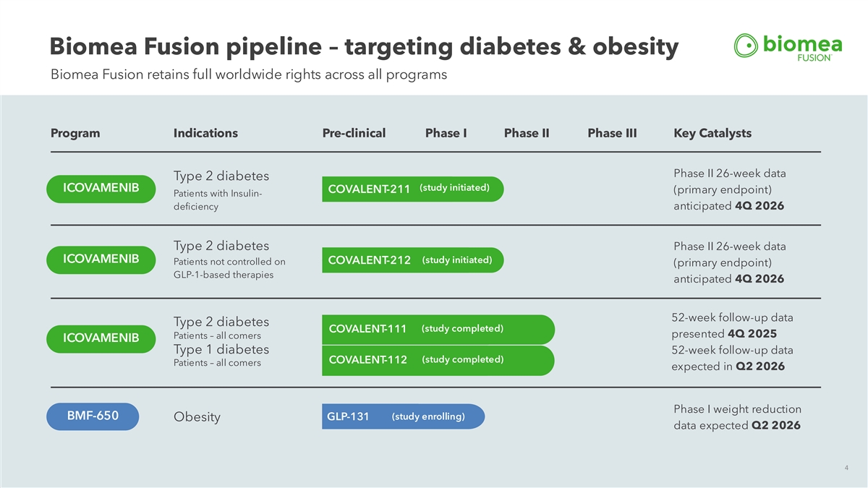Click the Phase II column header

tap(527, 133)
